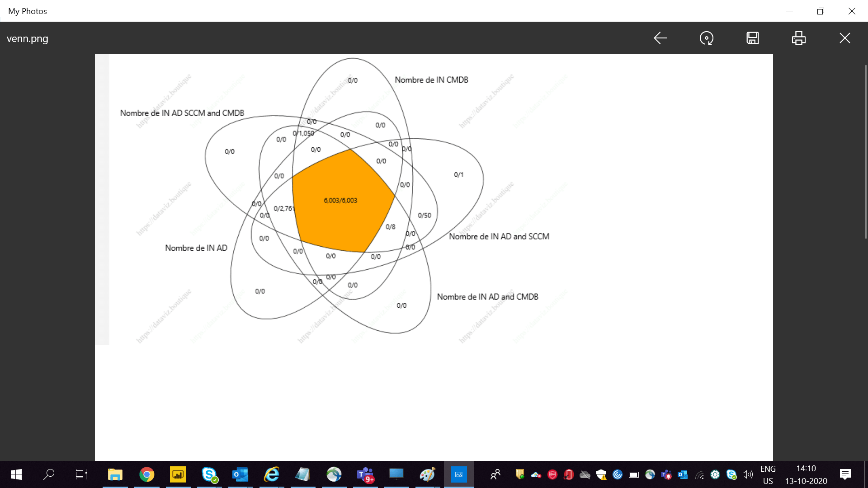868x488 pixels.
Task: Open Notepad from the taskbar
Action: click(x=302, y=474)
